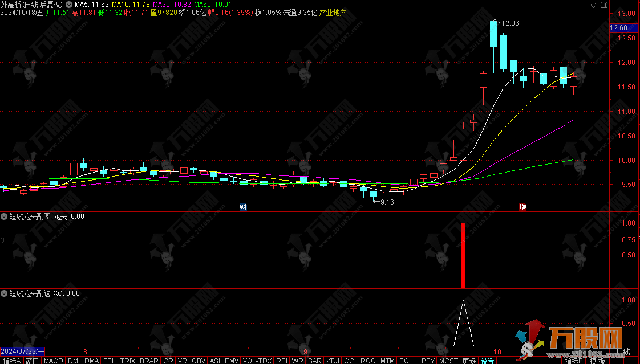Switch to BOLL indicator

(408, 361)
